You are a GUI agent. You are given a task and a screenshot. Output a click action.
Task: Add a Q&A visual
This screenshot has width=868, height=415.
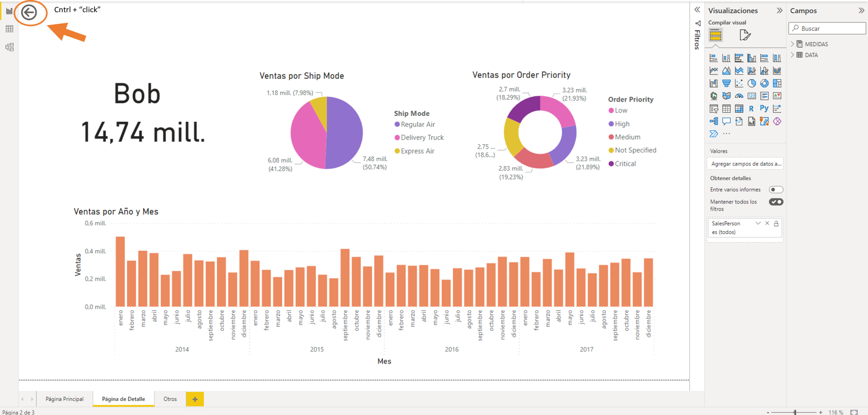(x=726, y=121)
